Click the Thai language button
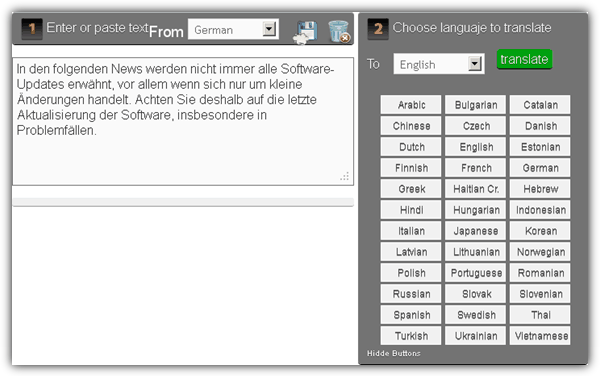The image size is (600, 376). tap(540, 315)
